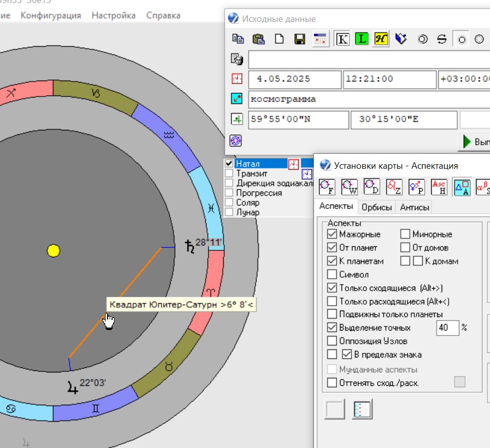Toggle the Выделение точных checkbox
The image size is (490, 448).
click(332, 328)
